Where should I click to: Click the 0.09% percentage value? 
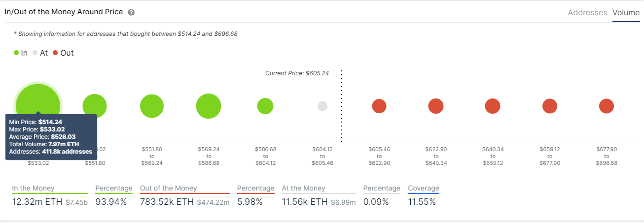tap(376, 202)
